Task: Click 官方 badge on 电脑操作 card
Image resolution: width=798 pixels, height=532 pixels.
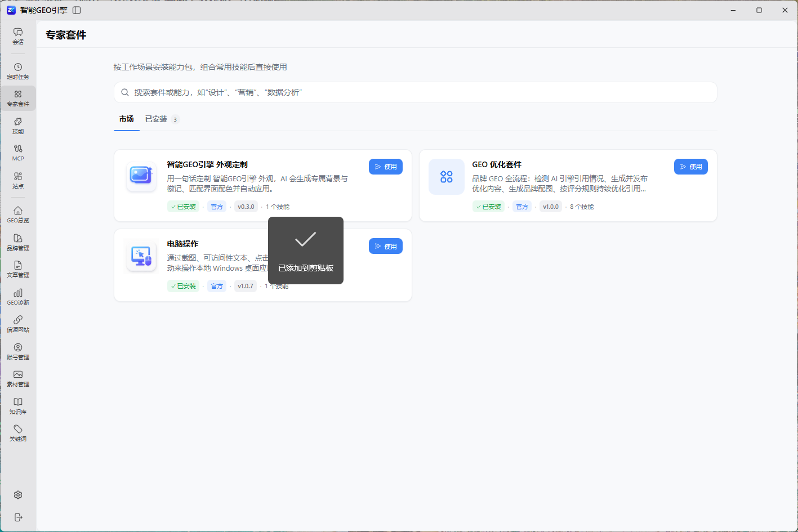Action: coord(217,286)
